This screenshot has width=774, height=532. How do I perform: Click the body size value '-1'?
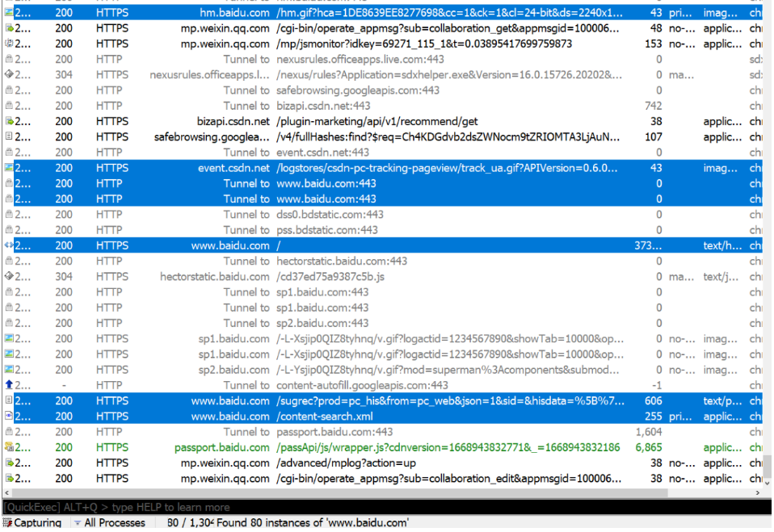[657, 385]
